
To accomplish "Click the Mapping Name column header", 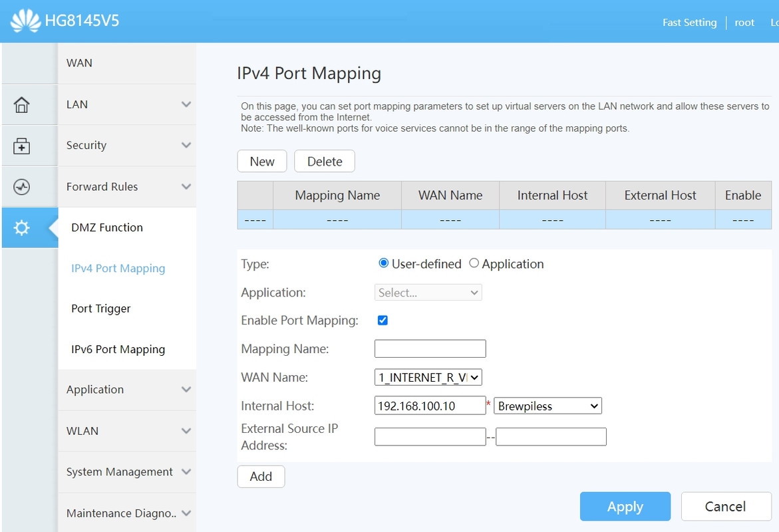I will pos(337,196).
